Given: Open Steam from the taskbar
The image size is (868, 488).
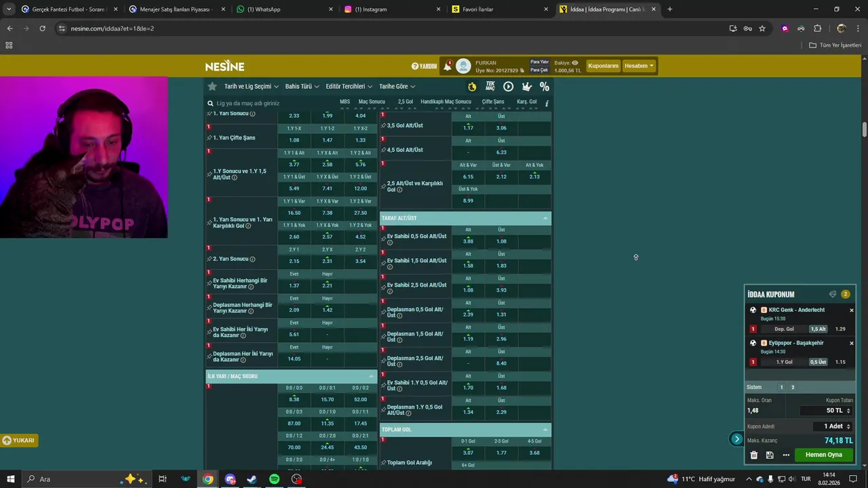Looking at the screenshot, I should (x=252, y=479).
